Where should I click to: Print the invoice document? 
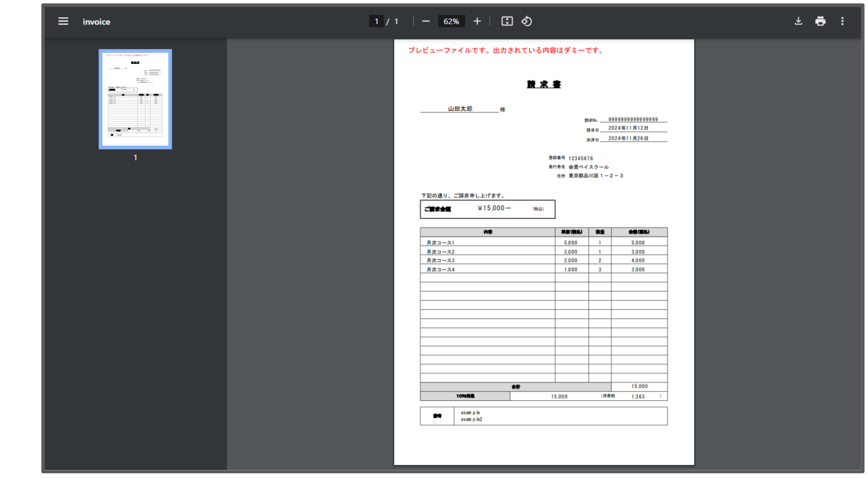click(x=820, y=22)
